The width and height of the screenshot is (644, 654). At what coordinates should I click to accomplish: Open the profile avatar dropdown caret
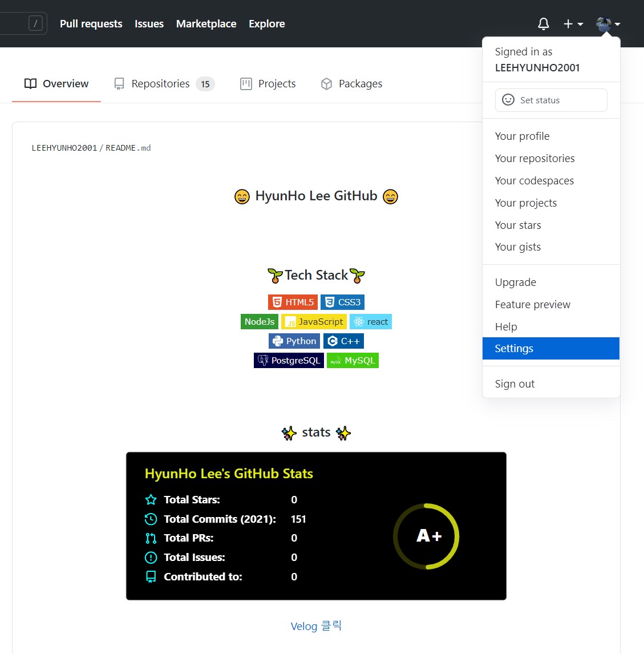pyautogui.click(x=616, y=23)
